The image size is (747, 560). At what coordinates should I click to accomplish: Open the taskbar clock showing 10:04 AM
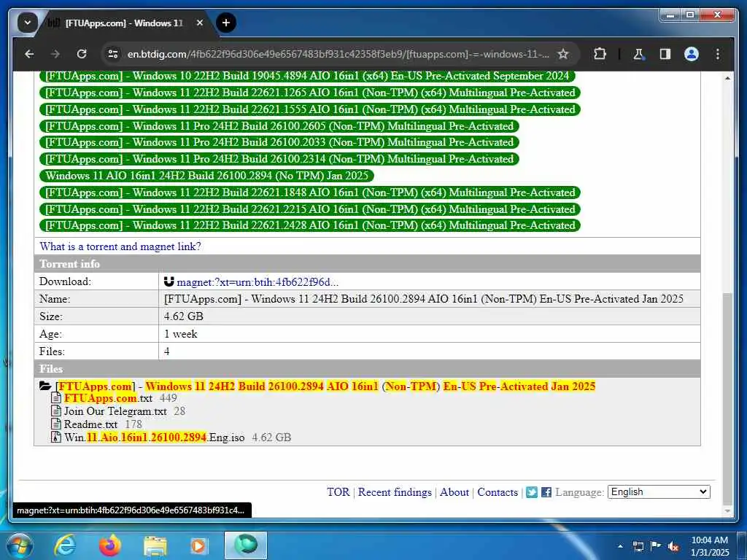coord(709,546)
